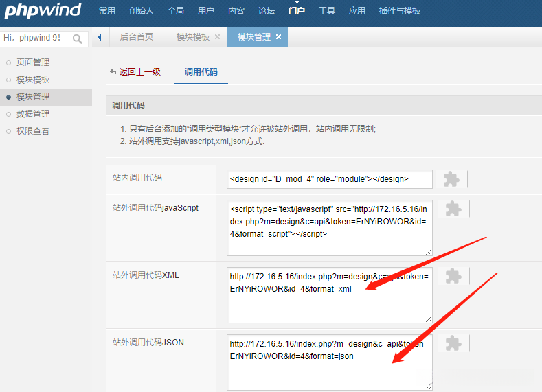Click the phpwind logo
Image resolution: width=542 pixels, height=392 pixels.
point(43,11)
